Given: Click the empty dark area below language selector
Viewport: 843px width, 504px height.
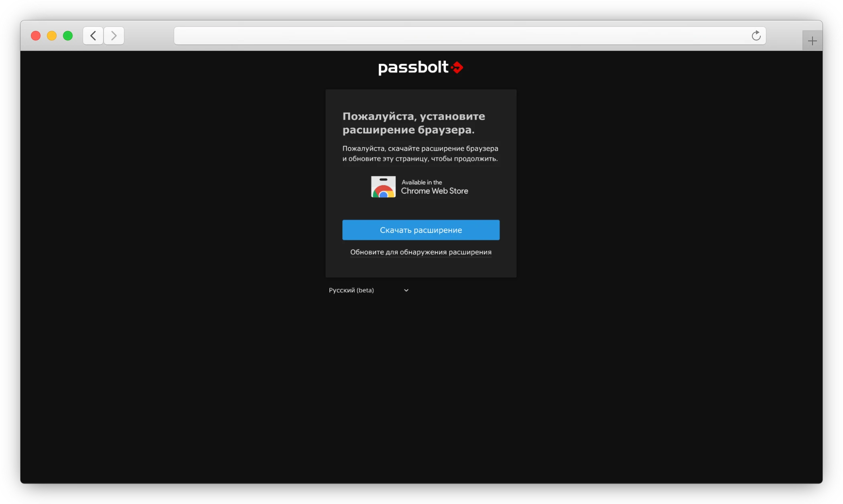Looking at the screenshot, I should coord(420,381).
